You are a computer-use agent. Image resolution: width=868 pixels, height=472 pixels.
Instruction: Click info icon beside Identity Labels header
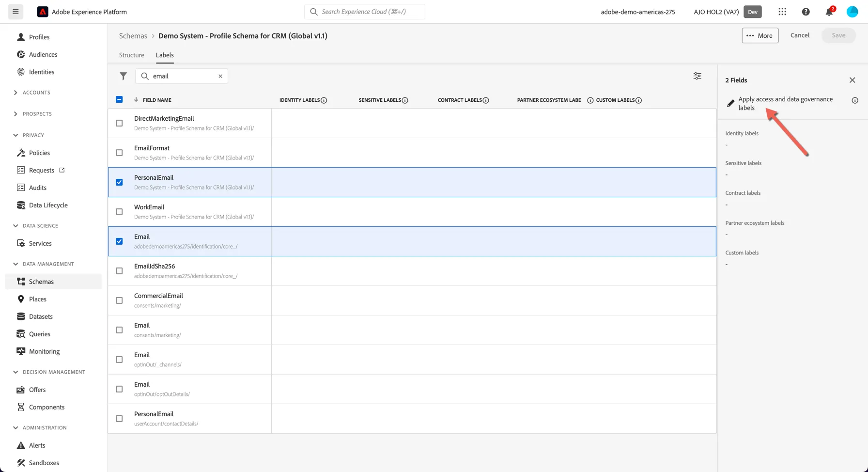point(324,100)
